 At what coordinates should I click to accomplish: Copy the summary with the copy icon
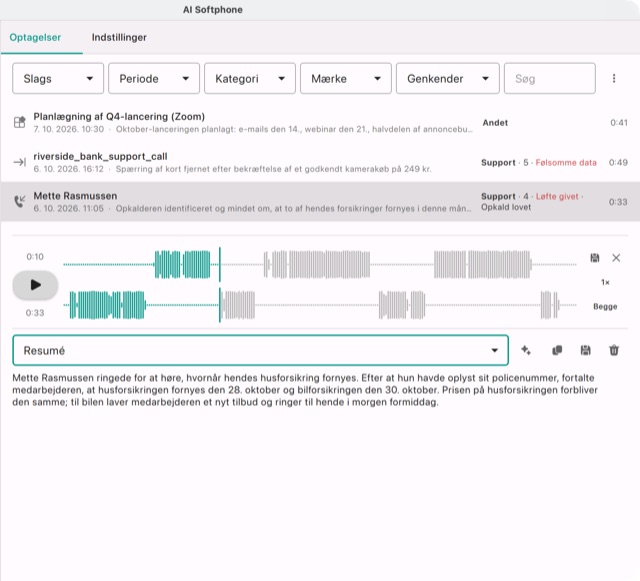557,350
